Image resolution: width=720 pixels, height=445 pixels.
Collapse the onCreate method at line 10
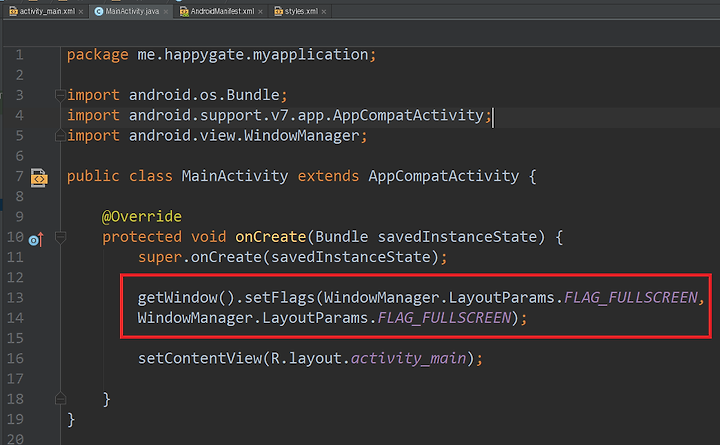pos(60,237)
